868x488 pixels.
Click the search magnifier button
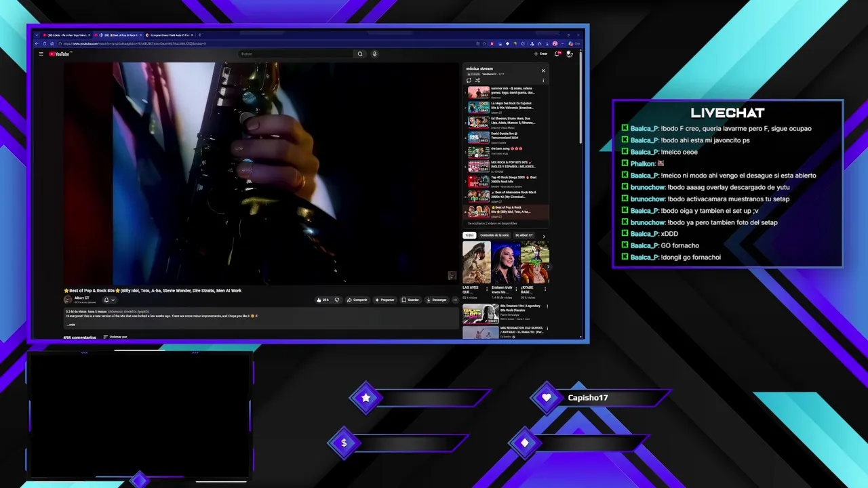tap(360, 54)
